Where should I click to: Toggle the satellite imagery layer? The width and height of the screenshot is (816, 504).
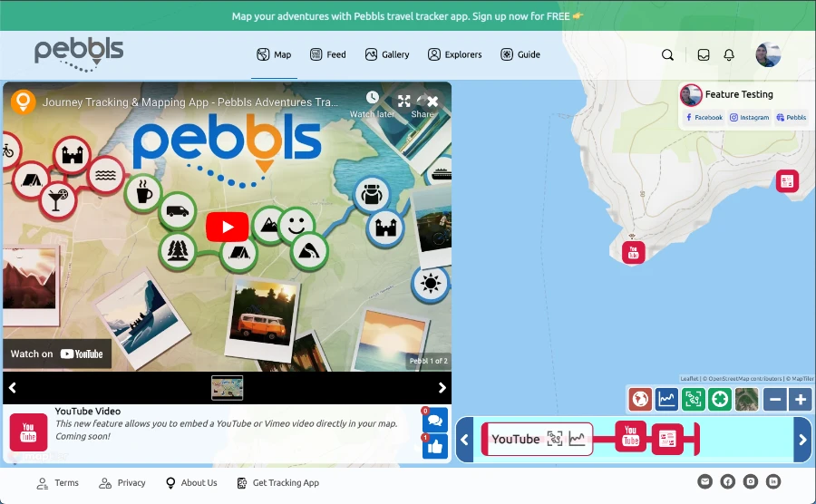pos(746,400)
